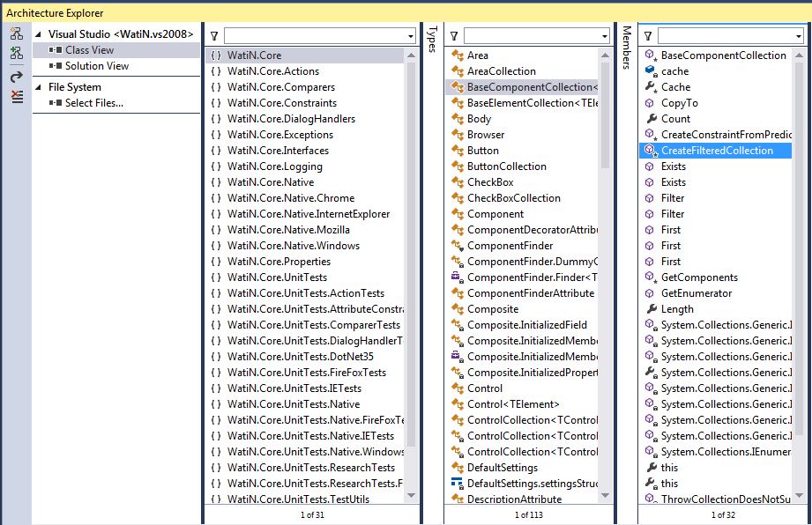The width and height of the screenshot is (812, 525).
Task: Click the clear columns red X icon
Action: 17,97
